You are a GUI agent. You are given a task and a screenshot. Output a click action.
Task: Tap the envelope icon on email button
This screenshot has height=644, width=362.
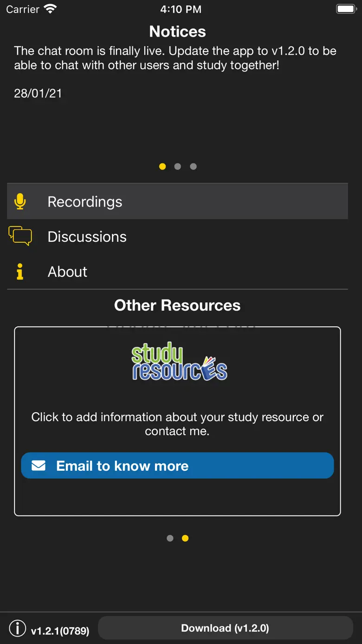(39, 465)
